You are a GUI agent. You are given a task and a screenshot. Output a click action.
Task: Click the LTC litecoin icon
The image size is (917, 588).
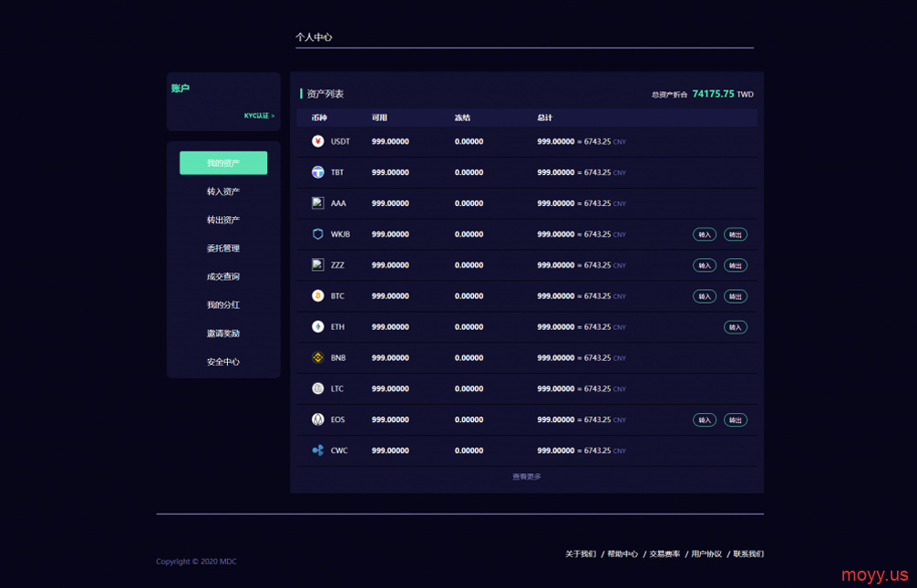pos(317,388)
